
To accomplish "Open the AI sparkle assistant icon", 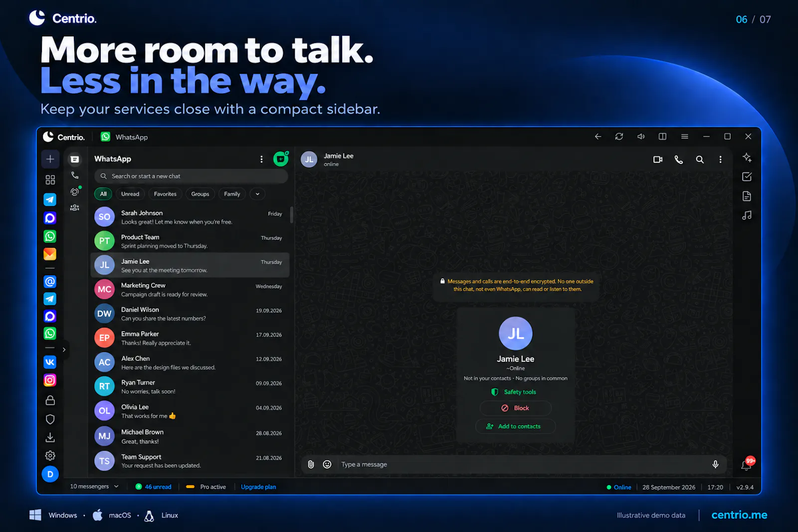I will coord(747,158).
